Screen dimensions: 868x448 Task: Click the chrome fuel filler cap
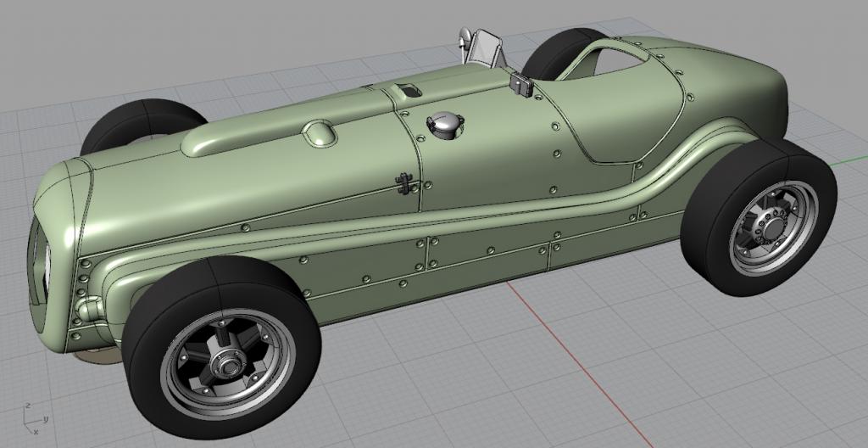444,125
